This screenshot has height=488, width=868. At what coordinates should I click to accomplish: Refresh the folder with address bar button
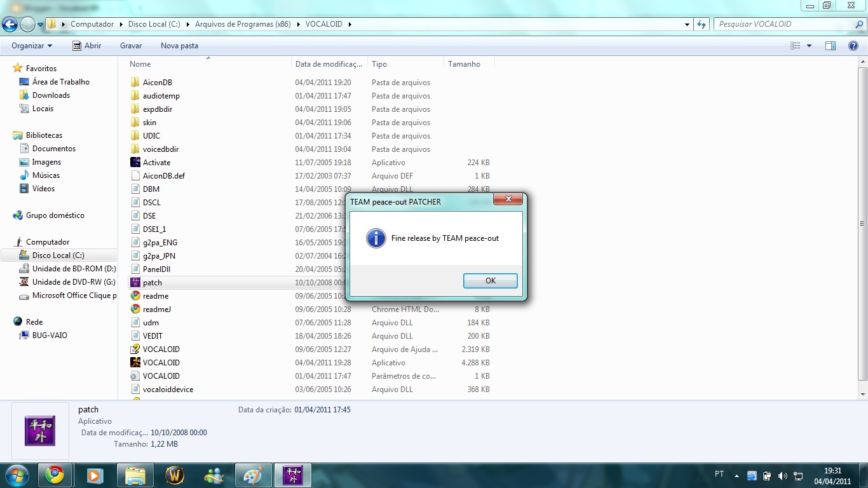pyautogui.click(x=702, y=24)
